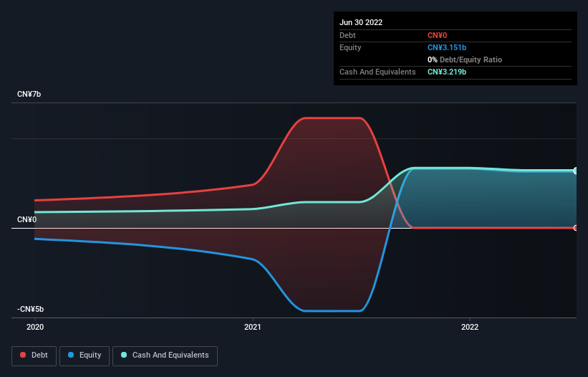
Task: Click the 0% Debt/Equity Ratio text
Action: (465, 59)
